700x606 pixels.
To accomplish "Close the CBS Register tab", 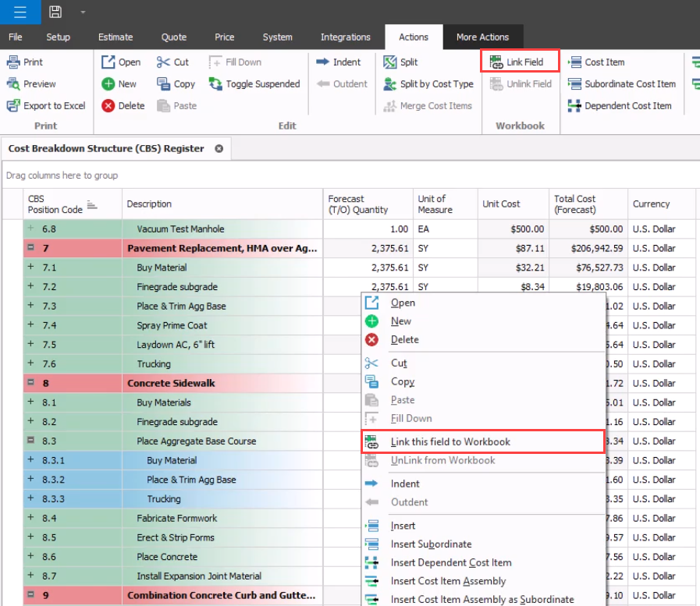I will pyautogui.click(x=219, y=148).
